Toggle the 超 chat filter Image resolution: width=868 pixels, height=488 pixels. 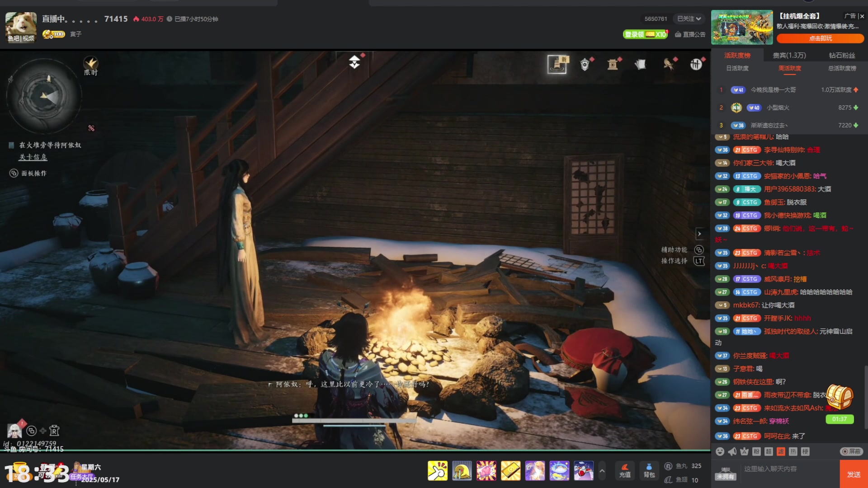pos(769,451)
